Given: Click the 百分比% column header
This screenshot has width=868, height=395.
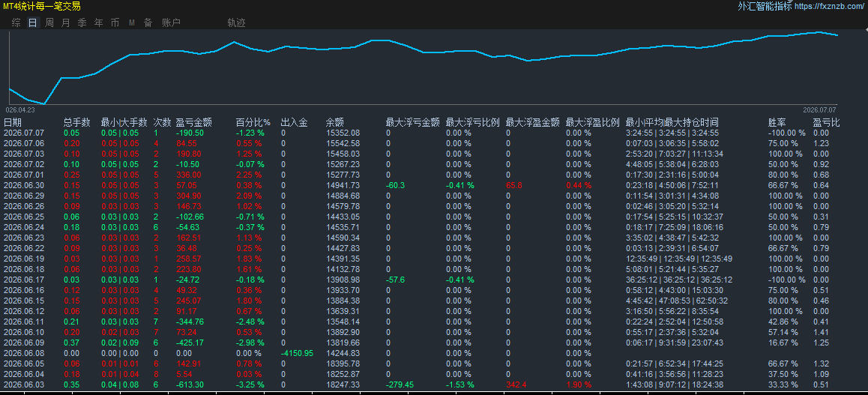Looking at the screenshot, I should (x=253, y=122).
